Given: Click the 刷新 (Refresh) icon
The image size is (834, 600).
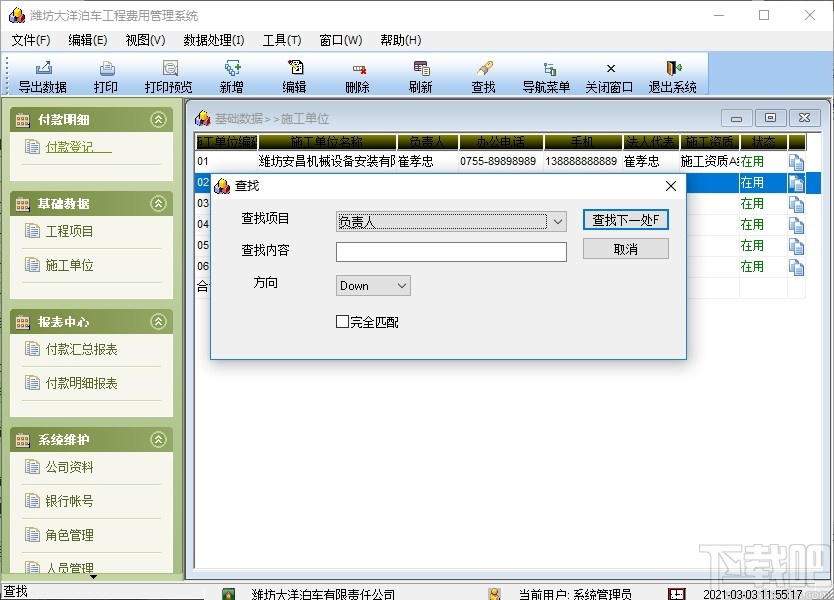Looking at the screenshot, I should pos(420,74).
